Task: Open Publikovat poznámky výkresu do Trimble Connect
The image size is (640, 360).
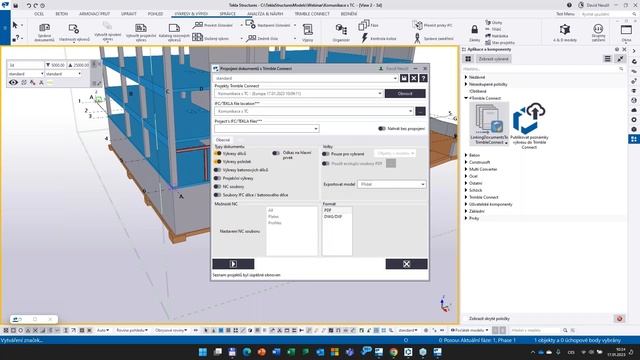Action: click(x=529, y=126)
